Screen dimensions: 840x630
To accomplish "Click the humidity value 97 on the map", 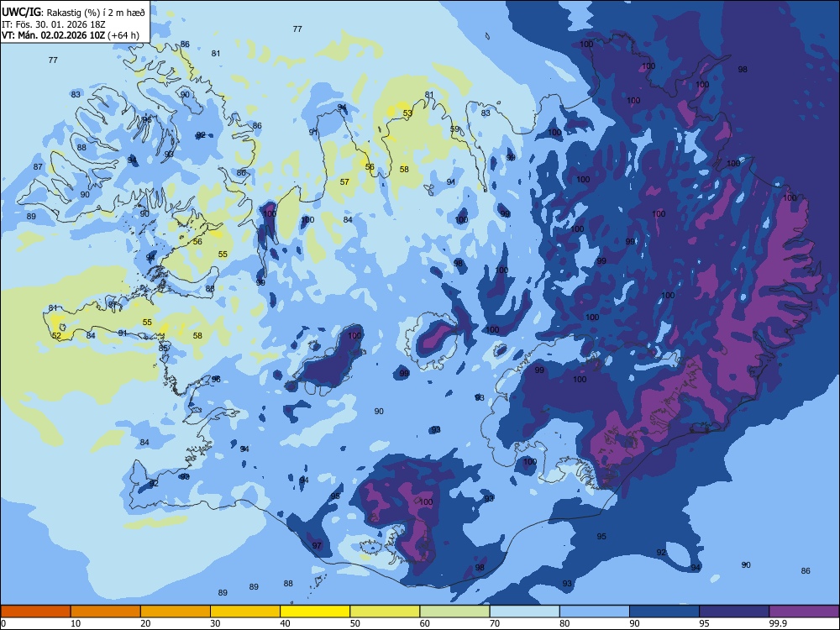I will click(x=317, y=546).
